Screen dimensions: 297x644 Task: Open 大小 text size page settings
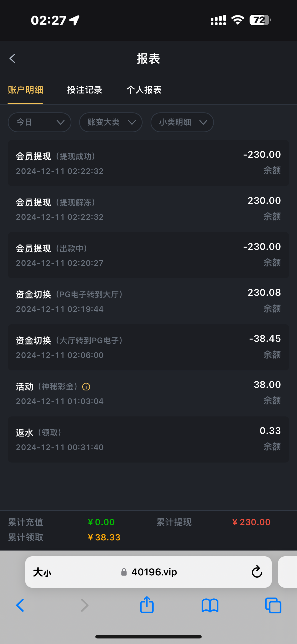click(x=42, y=572)
